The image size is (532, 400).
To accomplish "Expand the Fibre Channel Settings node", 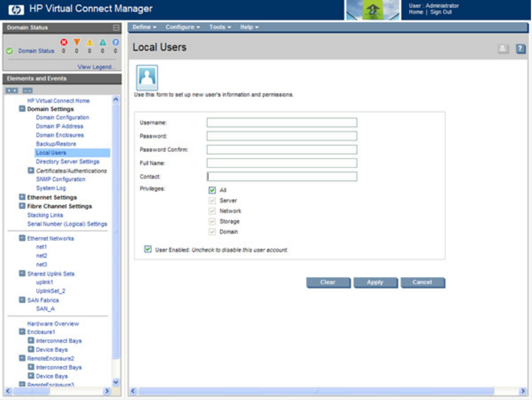I will coord(22,207).
